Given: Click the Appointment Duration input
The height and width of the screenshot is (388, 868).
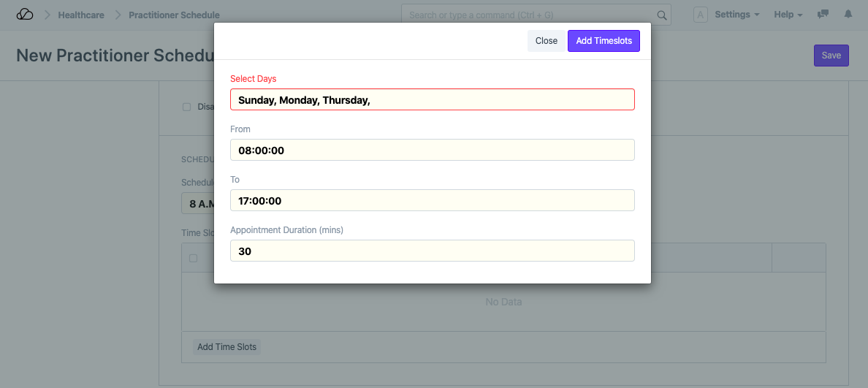Looking at the screenshot, I should pos(432,251).
